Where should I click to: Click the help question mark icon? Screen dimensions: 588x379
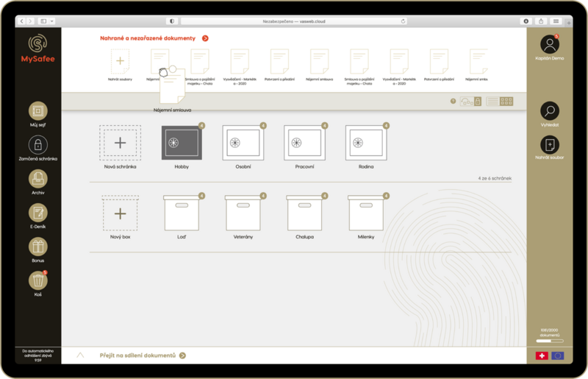[x=453, y=101]
